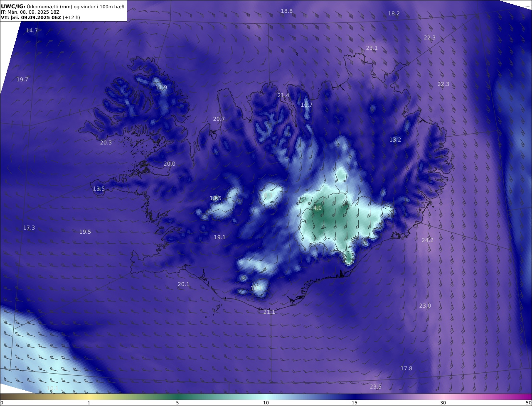
Task: Click the 11.9 value over the Westfjords
Action: [161, 88]
